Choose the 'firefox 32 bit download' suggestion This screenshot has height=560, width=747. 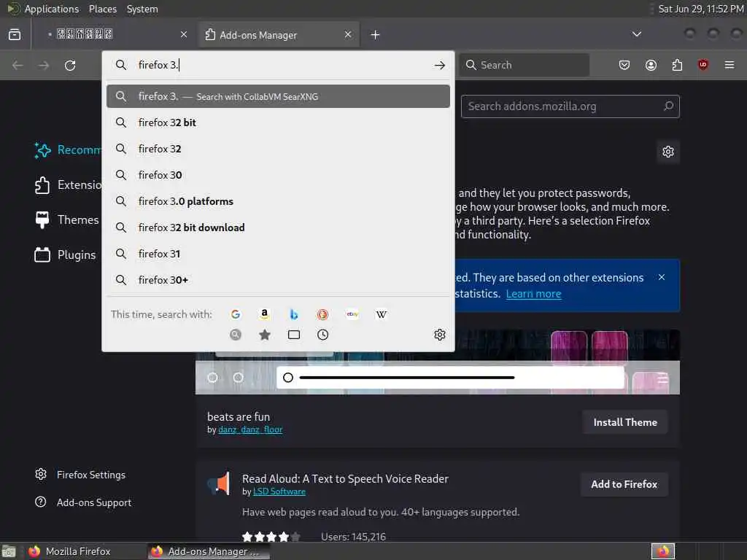pos(278,227)
